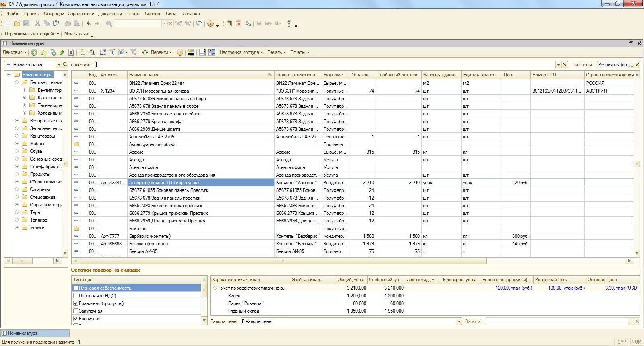Toggle the Плановая (с НДС) checkbox
This screenshot has width=644, height=346.
[x=76, y=296]
